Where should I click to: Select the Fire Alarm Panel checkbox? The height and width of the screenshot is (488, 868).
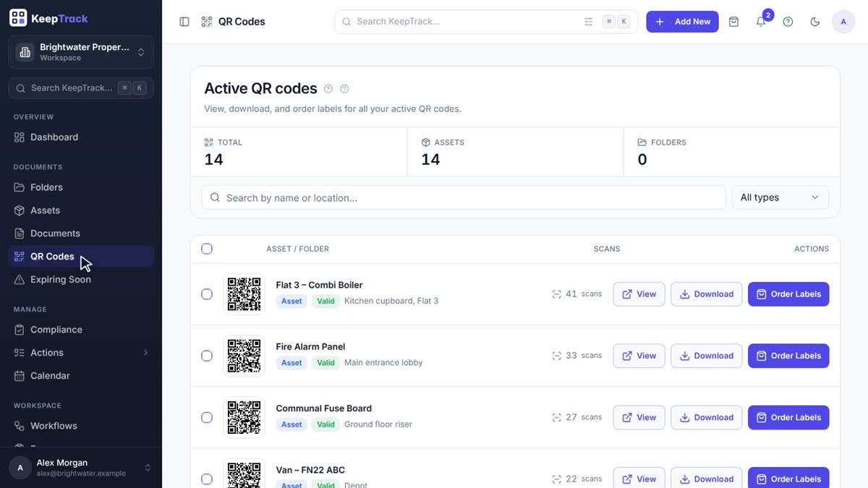[x=207, y=356]
